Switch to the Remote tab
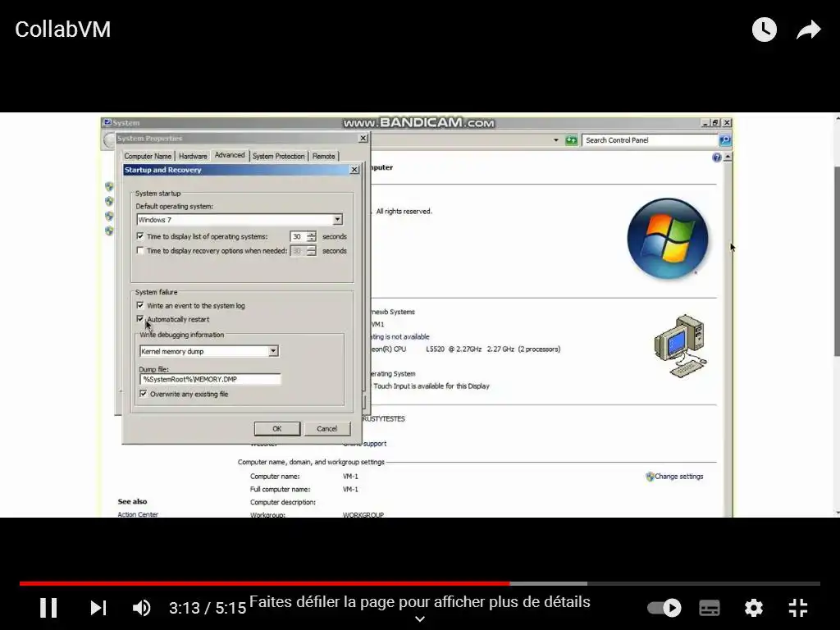This screenshot has width=840, height=630. (323, 156)
